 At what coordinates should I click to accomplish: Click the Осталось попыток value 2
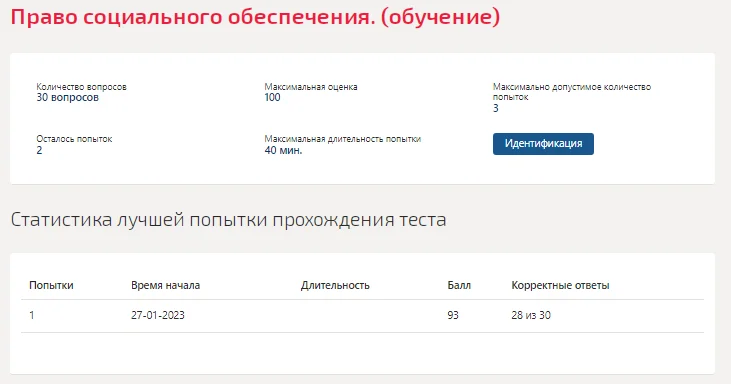39,150
